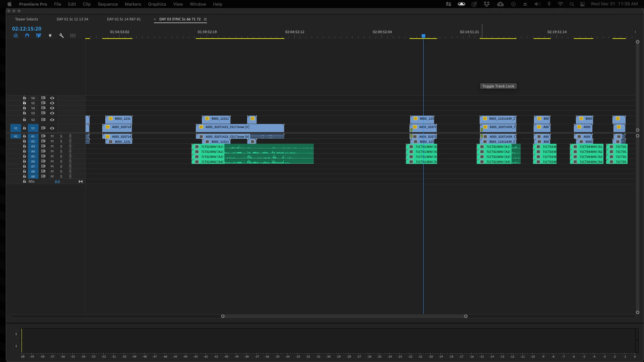Switch to Teaser Selects sequence tab

click(x=26, y=19)
